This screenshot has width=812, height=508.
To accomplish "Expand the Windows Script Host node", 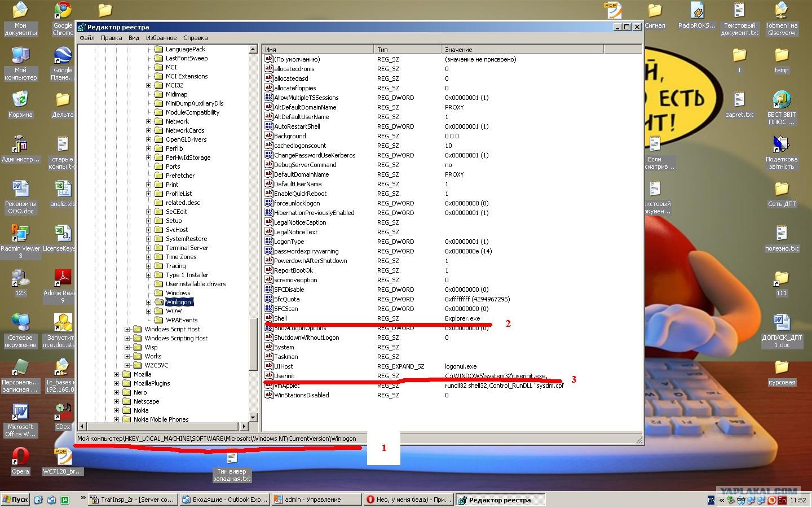I will point(127,329).
